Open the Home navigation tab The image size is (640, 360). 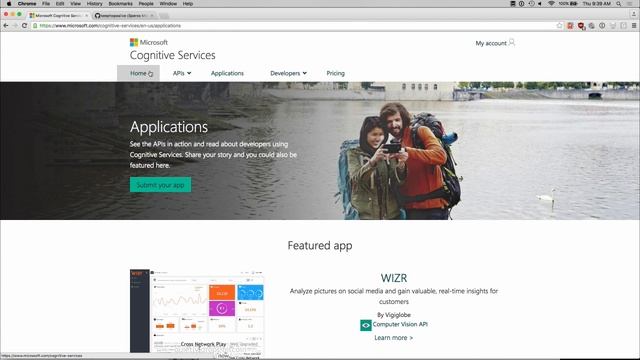tap(138, 73)
